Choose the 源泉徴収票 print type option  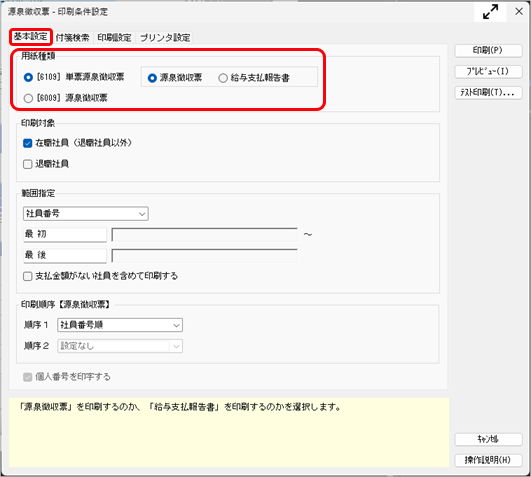coord(152,78)
